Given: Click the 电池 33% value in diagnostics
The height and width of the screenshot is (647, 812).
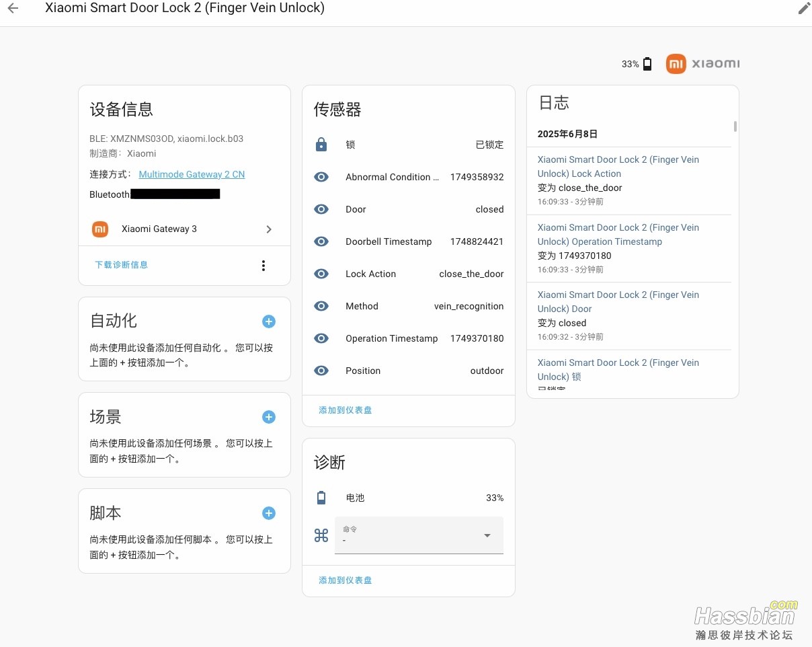Looking at the screenshot, I should [495, 498].
